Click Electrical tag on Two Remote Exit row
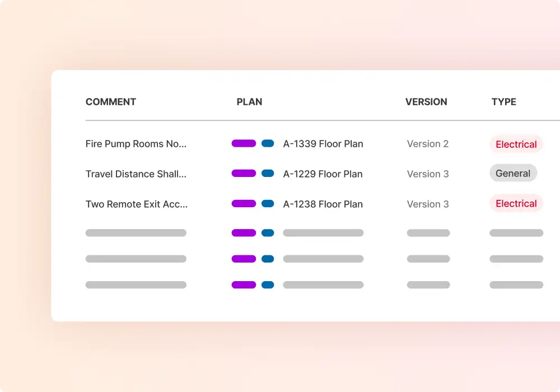560x392 pixels. click(516, 204)
